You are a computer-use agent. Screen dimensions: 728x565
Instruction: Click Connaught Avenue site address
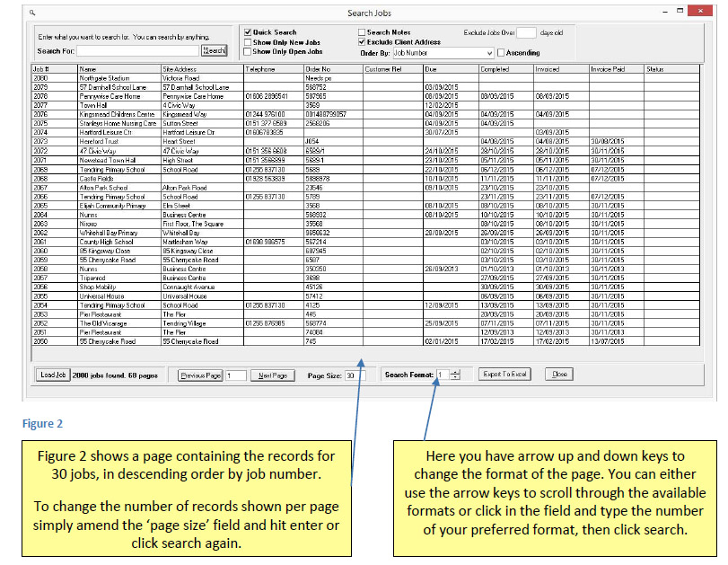203,287
